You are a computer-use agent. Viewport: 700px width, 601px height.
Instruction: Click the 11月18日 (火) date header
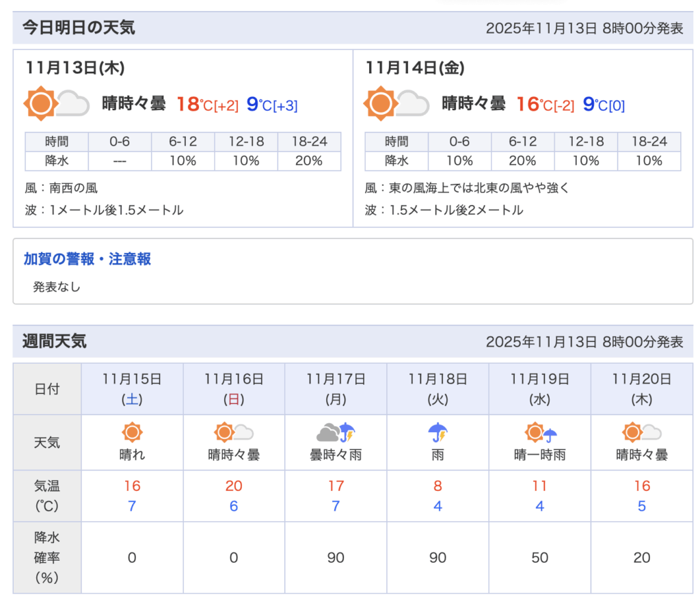[437, 388]
